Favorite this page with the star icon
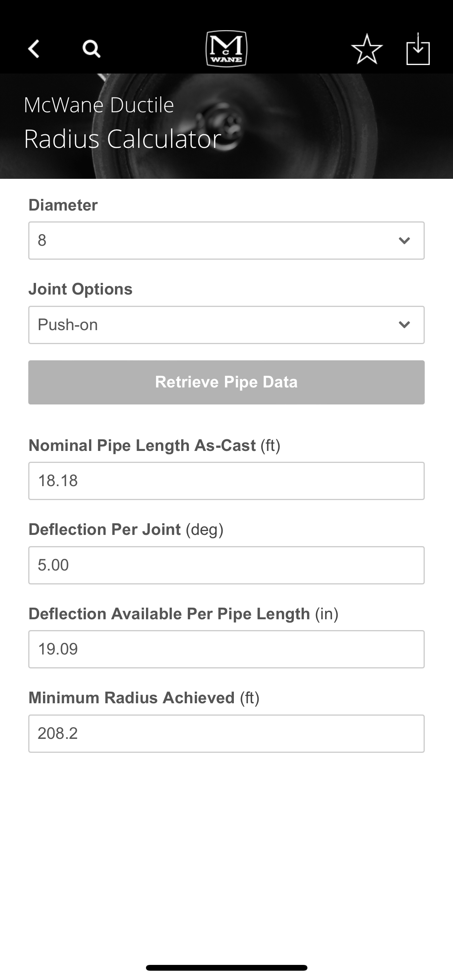Viewport: 453px width, 980px height. tap(367, 49)
